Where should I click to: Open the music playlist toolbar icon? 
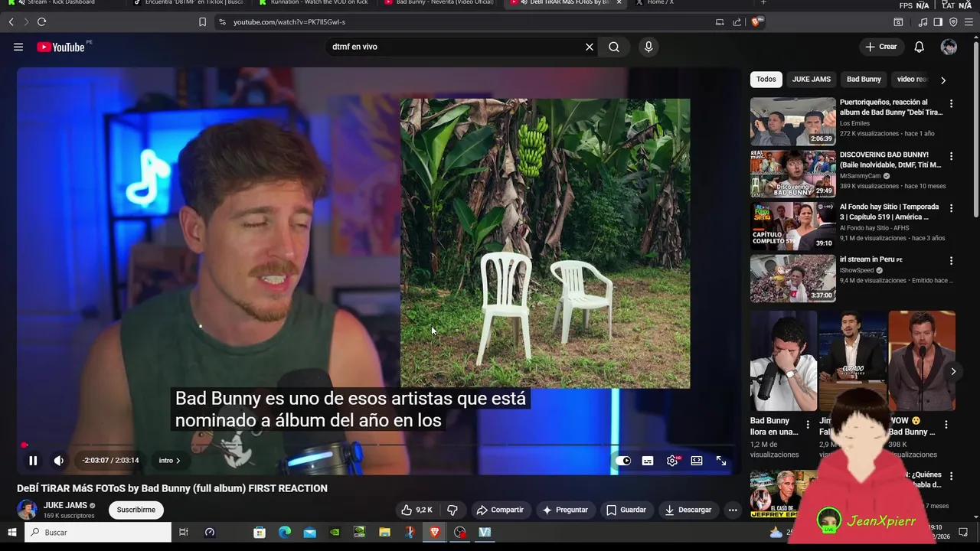(923, 22)
